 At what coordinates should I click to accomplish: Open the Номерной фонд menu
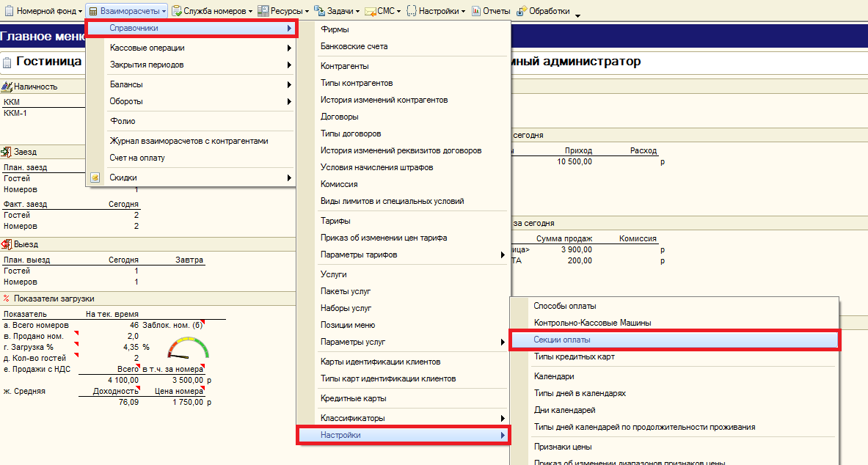click(43, 11)
